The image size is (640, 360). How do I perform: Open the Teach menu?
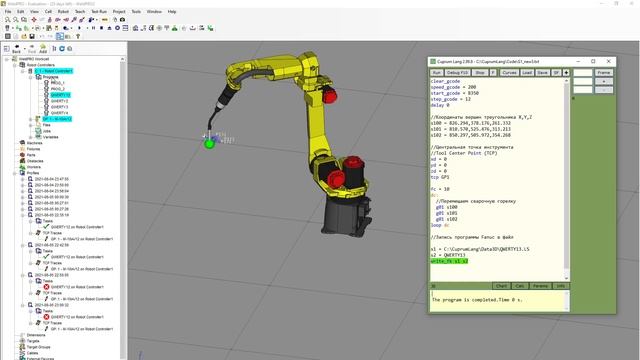pos(80,11)
